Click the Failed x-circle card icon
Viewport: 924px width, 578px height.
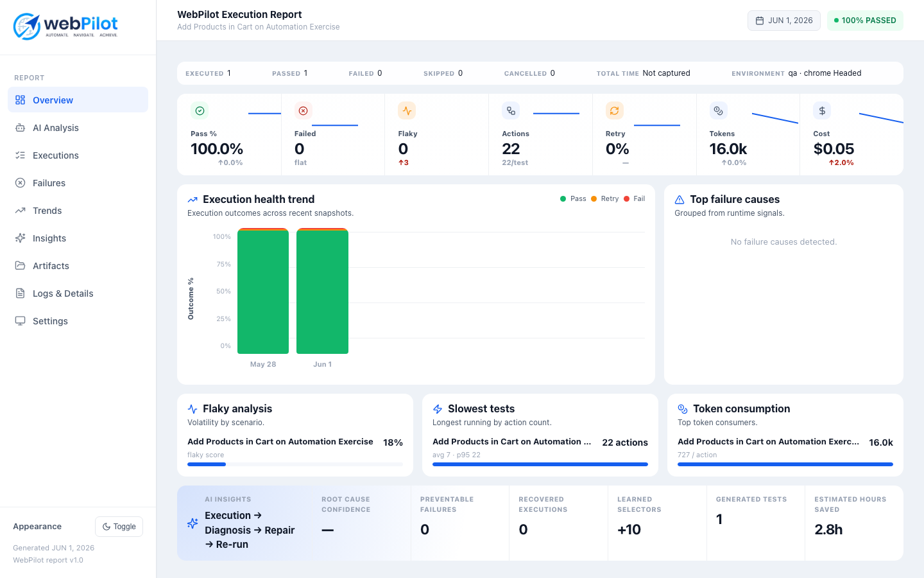click(x=304, y=110)
